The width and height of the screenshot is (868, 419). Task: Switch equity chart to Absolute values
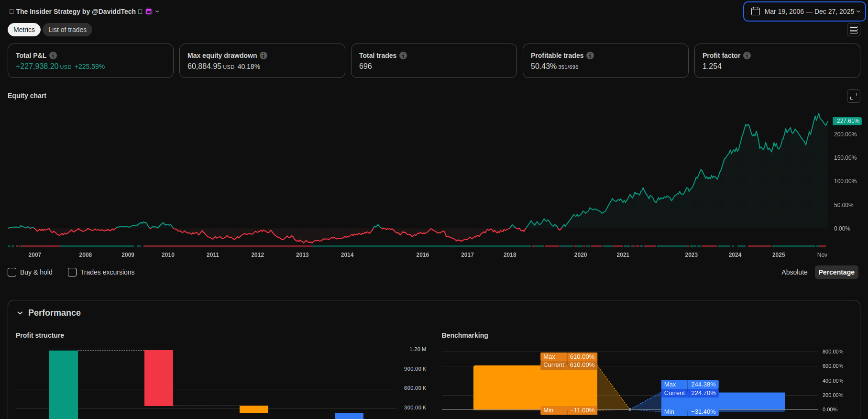tap(794, 272)
